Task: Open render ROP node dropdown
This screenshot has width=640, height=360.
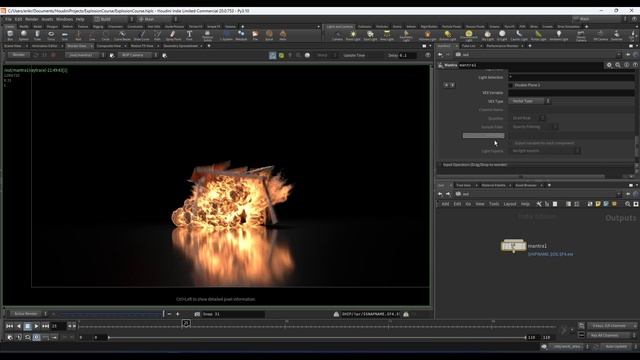Action: (x=85, y=55)
